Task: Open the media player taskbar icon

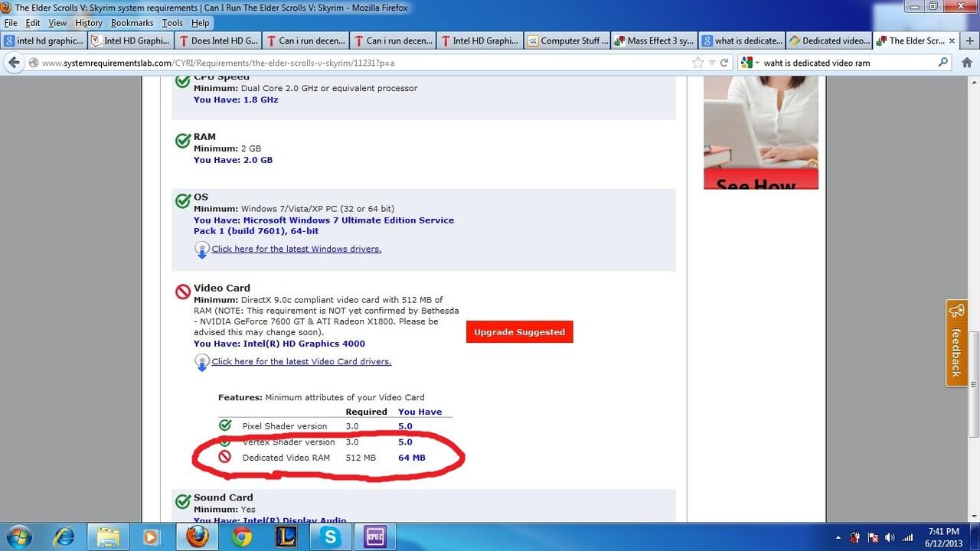Action: point(152,537)
